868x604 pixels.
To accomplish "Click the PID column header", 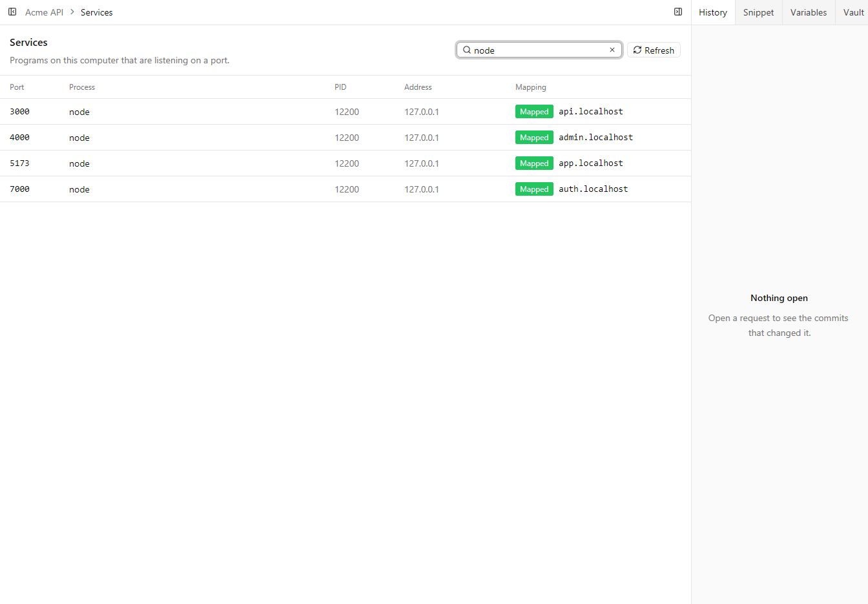I will tap(340, 87).
